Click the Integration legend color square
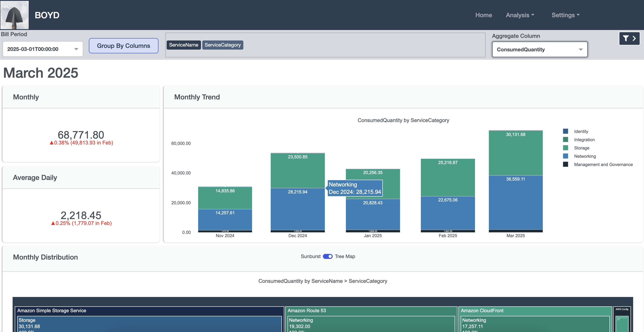 pyautogui.click(x=565, y=139)
